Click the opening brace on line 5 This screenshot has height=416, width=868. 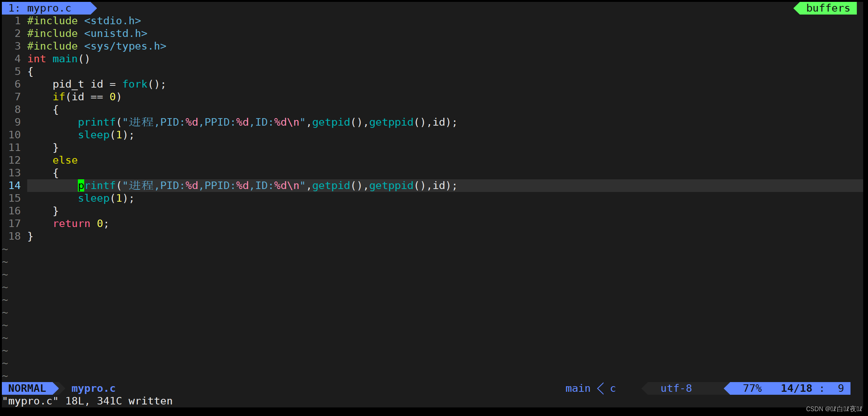click(x=31, y=72)
